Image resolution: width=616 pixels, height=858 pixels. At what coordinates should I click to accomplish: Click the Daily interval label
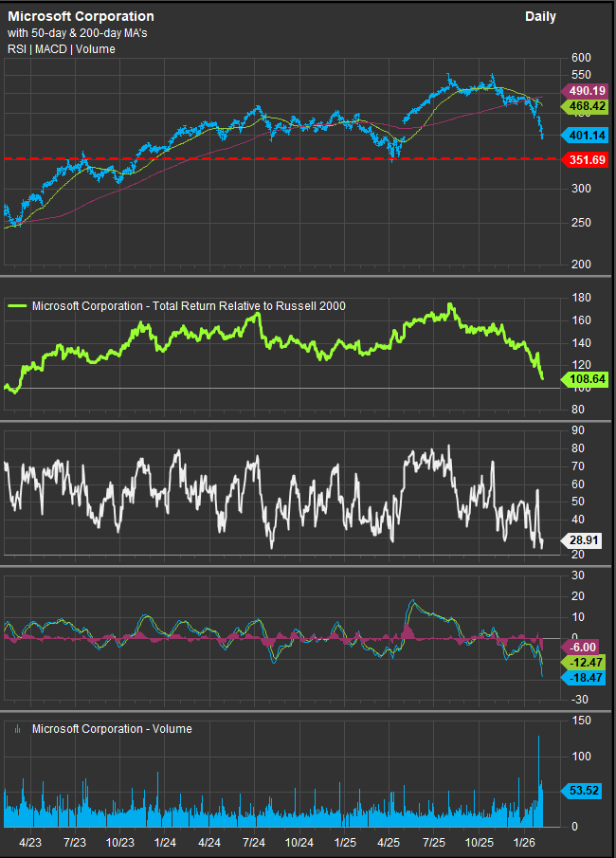coord(540,17)
